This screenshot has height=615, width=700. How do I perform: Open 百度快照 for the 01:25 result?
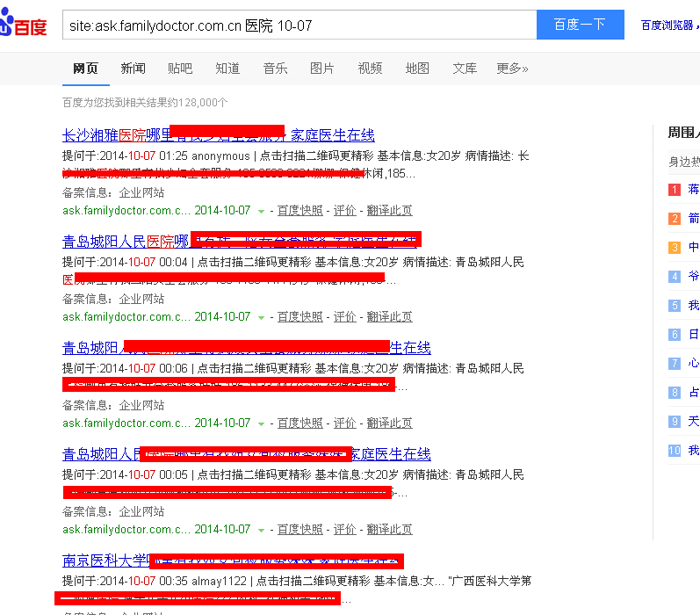coord(300,210)
